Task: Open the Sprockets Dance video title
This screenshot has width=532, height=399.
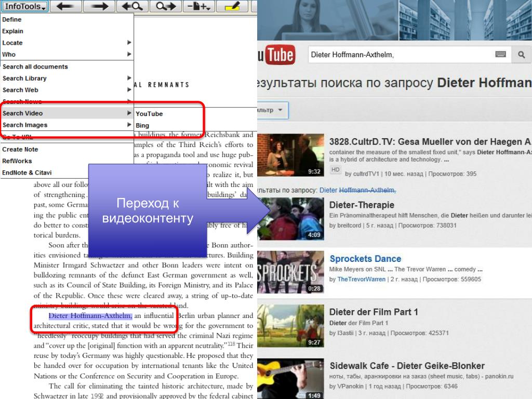Action: tap(365, 259)
